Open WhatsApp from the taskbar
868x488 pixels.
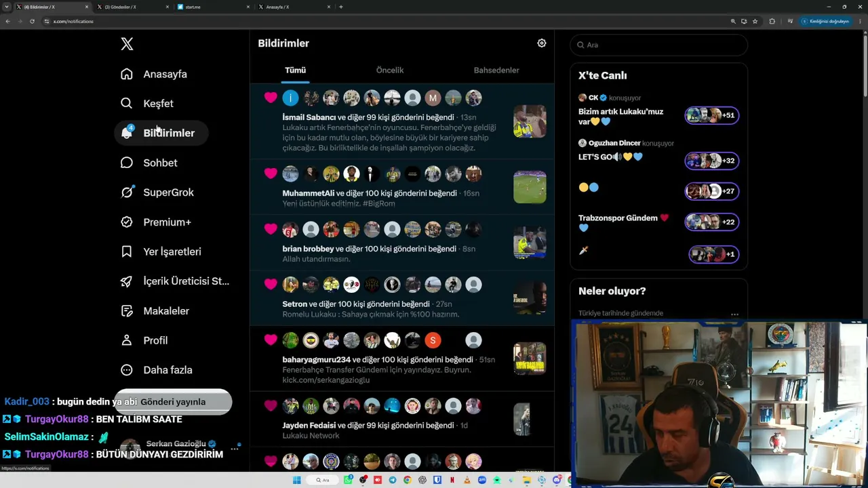pyautogui.click(x=348, y=480)
